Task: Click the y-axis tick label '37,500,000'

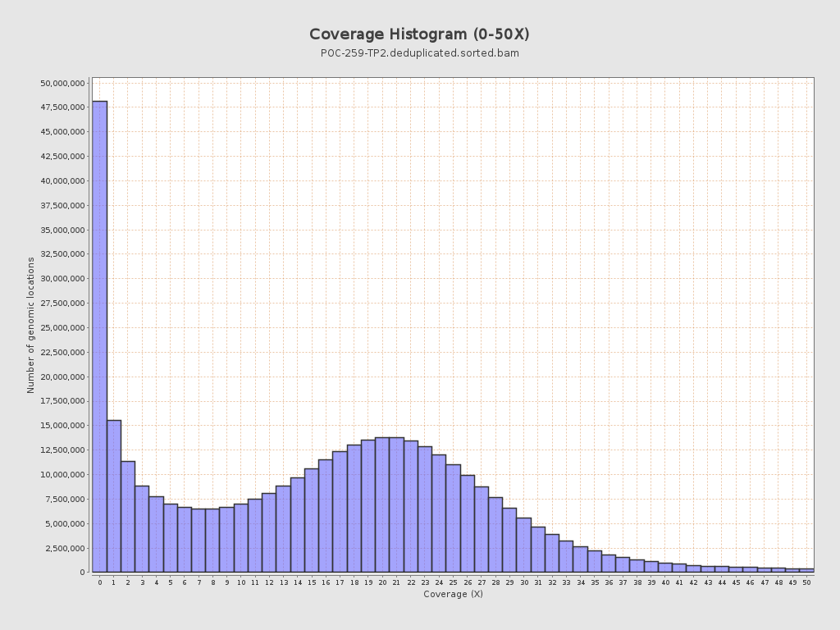Action: [62, 206]
